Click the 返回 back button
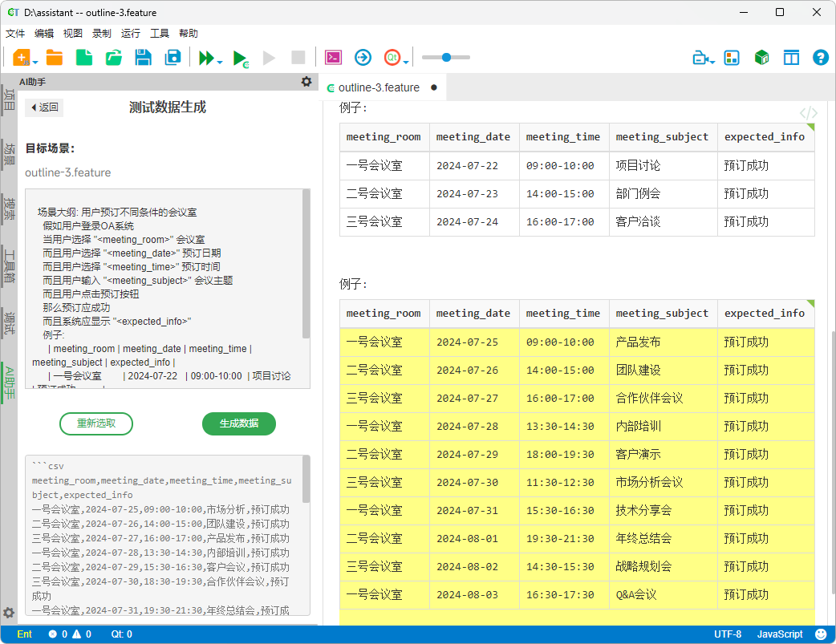 pyautogui.click(x=44, y=107)
